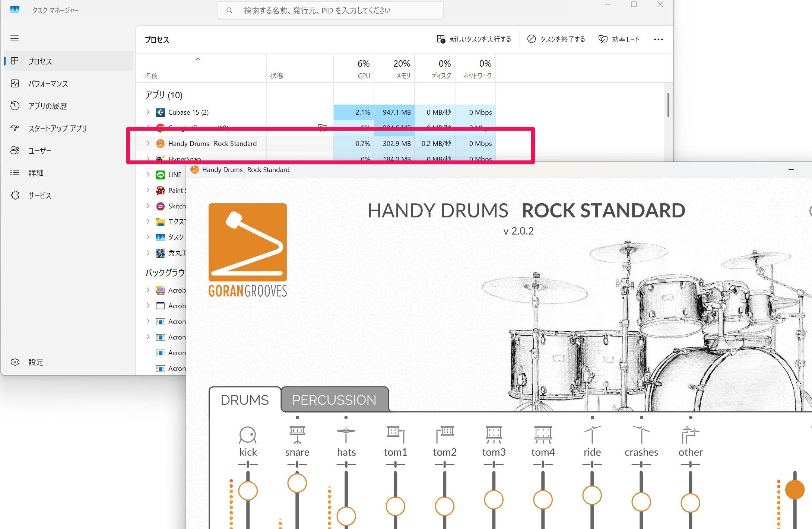Viewport: 812px width, 529px height.
Task: Expand the Cubase 15 process group
Action: coord(148,112)
